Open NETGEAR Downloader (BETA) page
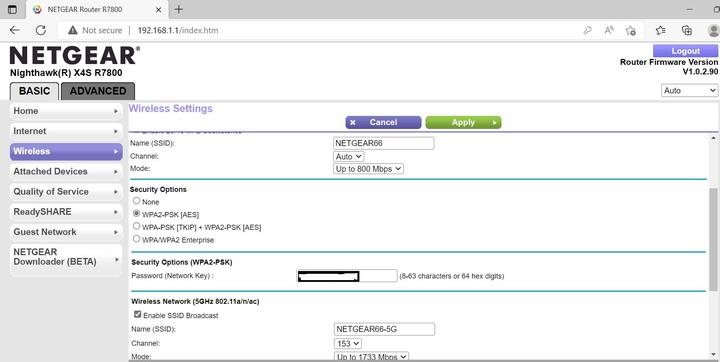 click(x=66, y=260)
